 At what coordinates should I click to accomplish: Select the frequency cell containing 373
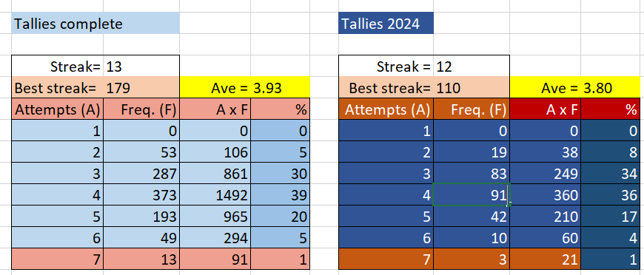coord(141,195)
